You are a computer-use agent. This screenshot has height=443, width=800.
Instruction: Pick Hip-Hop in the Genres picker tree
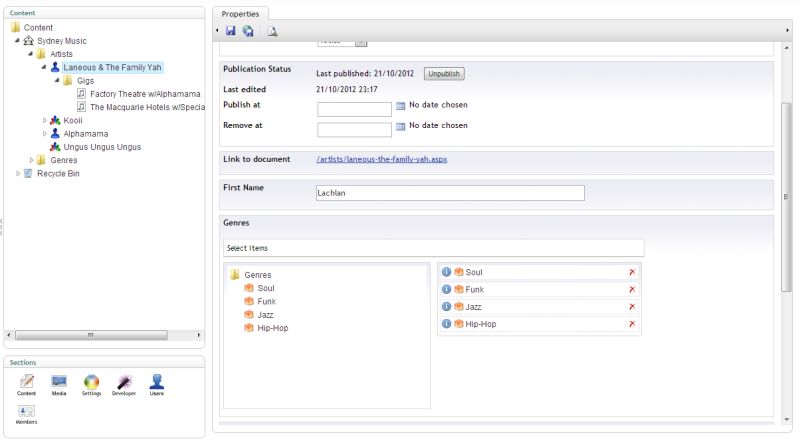pos(272,328)
